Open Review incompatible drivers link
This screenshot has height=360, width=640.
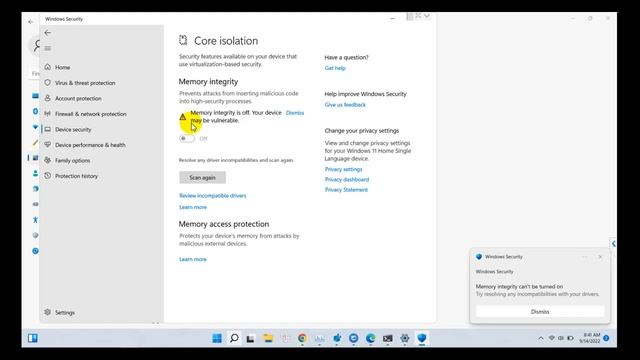213,196
